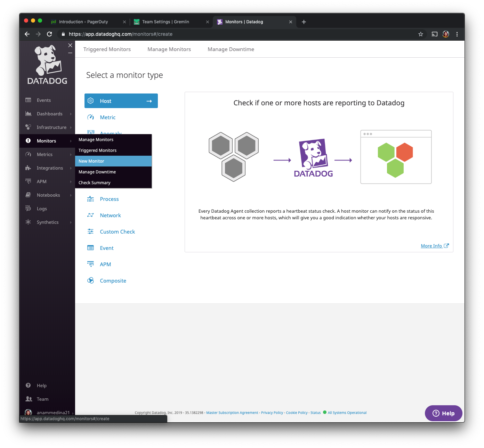Click the Integrations puzzle icon
This screenshot has width=484, height=448.
[28, 168]
